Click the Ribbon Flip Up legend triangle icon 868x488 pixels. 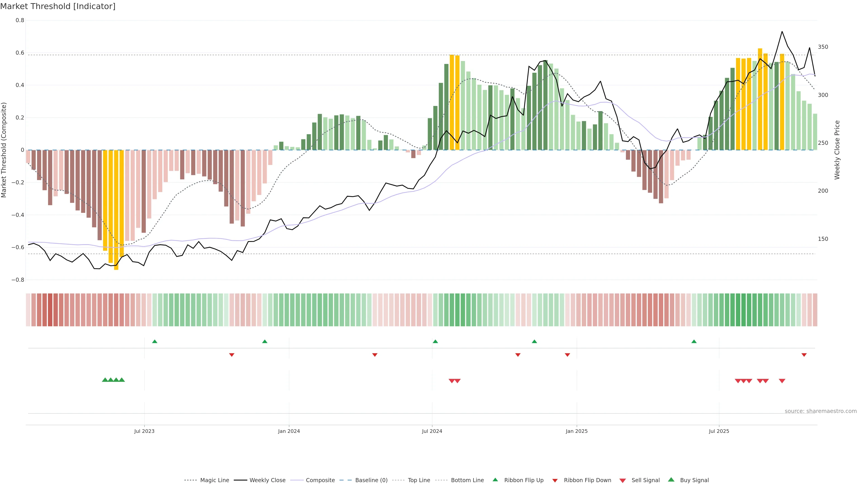[x=495, y=480]
